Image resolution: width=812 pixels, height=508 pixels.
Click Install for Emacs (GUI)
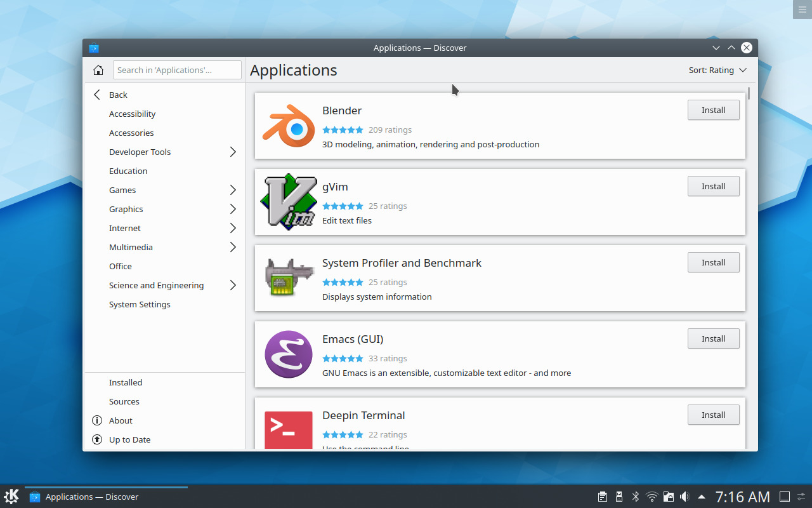point(713,338)
